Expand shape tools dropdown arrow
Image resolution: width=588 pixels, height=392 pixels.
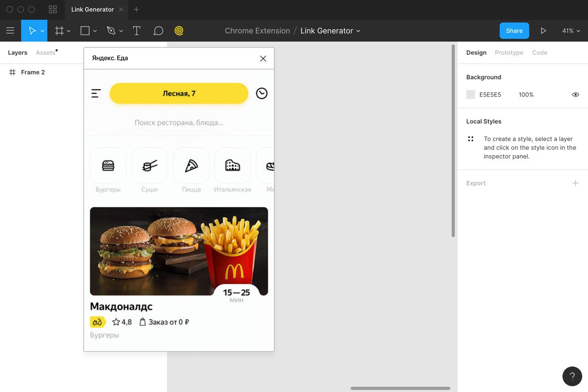tap(95, 31)
